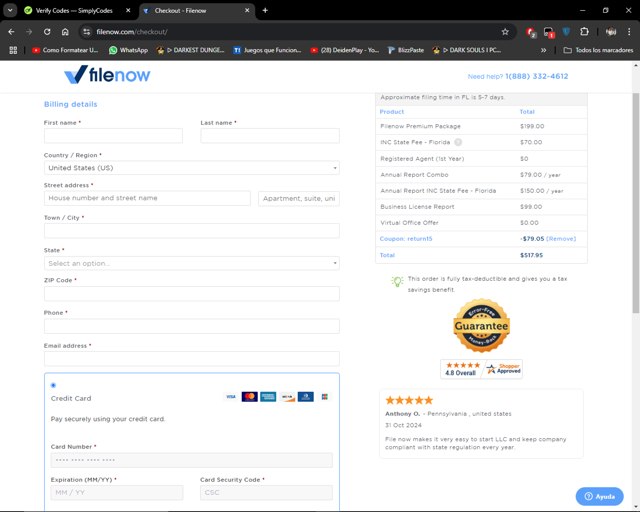Screen dimensions: 640x512
Task: Click the address bar URL
Action: pos(132,32)
